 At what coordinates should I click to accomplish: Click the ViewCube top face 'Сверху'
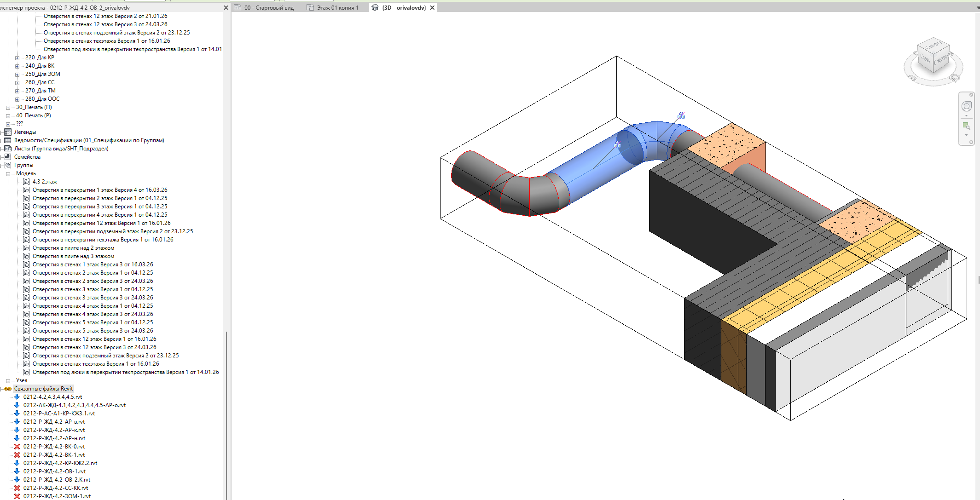pyautogui.click(x=934, y=46)
